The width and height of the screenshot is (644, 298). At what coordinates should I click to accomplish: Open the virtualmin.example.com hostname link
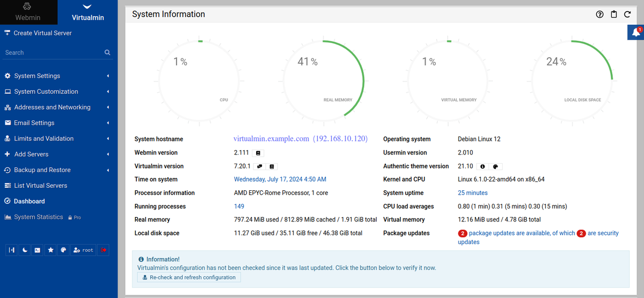click(271, 139)
